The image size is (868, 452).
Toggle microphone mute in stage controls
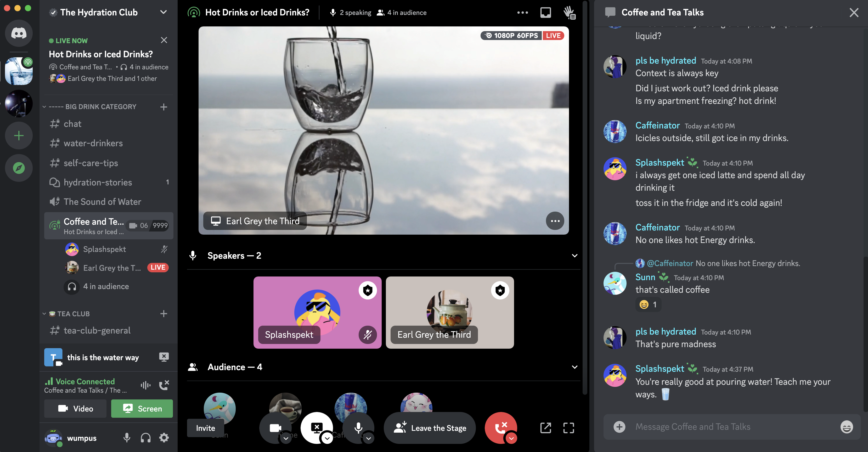(x=358, y=428)
